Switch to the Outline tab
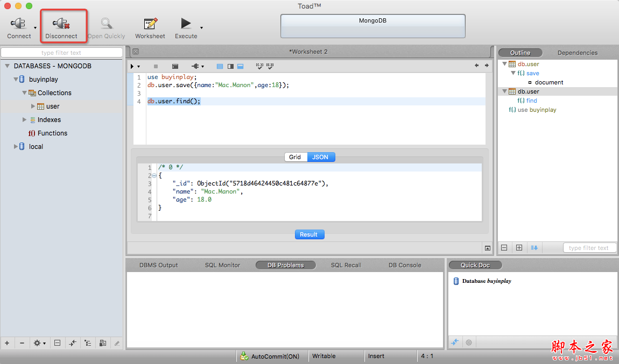619x364 pixels. point(520,53)
